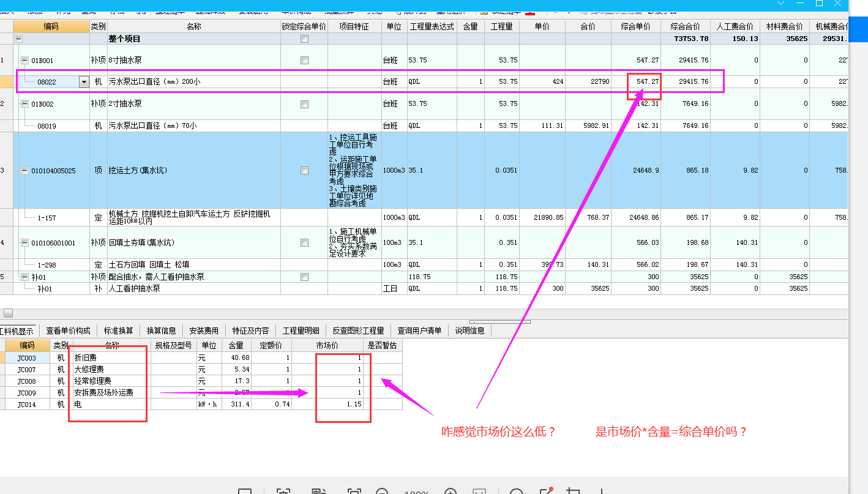Tick the lock-price checkbox for 挖运土方(集水坑)
This screenshot has height=494, width=868.
click(304, 171)
